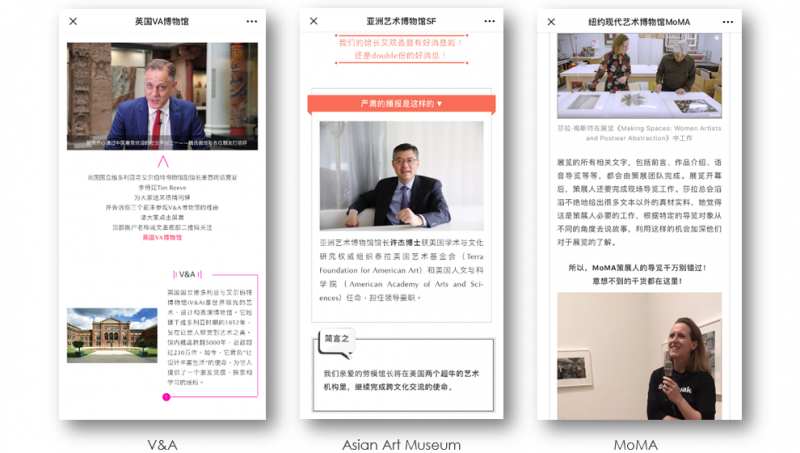Image resolution: width=800 pixels, height=453 pixels.
Task: Open the three-dot menu on V&A page
Action: [251, 21]
